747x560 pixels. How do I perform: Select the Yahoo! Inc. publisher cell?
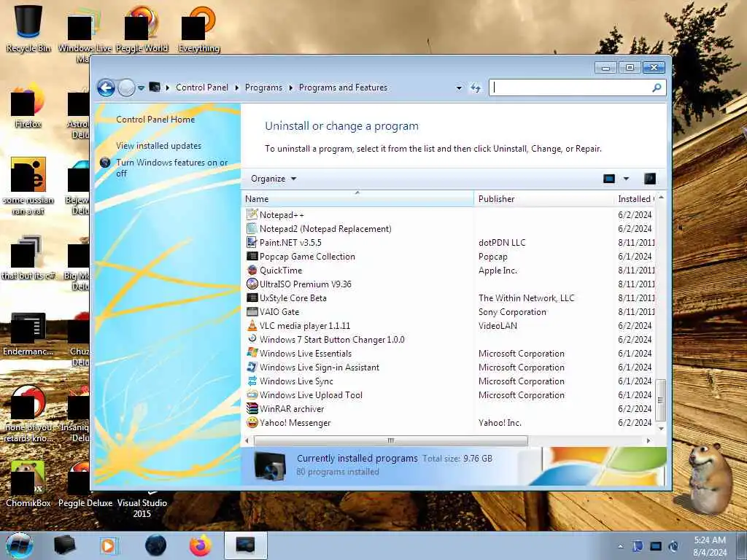click(x=500, y=422)
